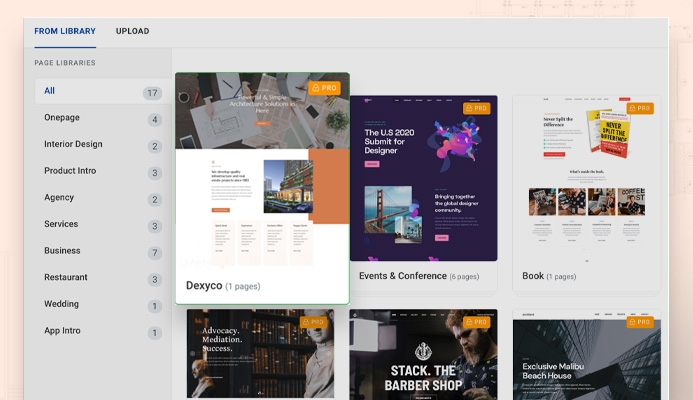Click the PRO lock badge on Advocacy template
The width and height of the screenshot is (693, 400).
(x=313, y=322)
